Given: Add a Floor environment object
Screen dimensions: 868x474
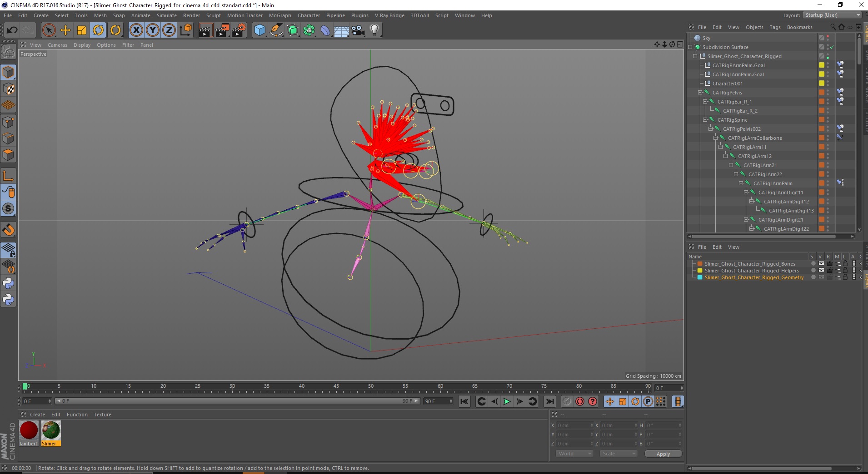Looking at the screenshot, I should [x=341, y=30].
